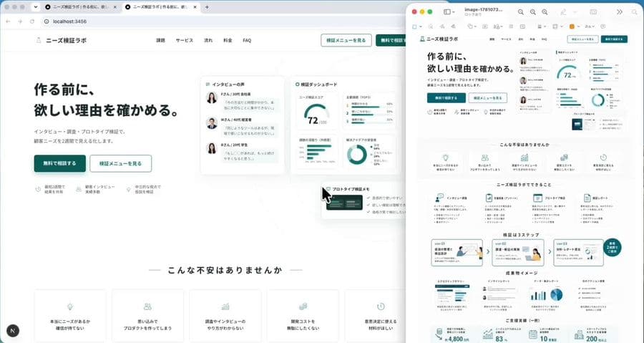Click hero 検証メニューを見る outlined button

pyautogui.click(x=121, y=163)
